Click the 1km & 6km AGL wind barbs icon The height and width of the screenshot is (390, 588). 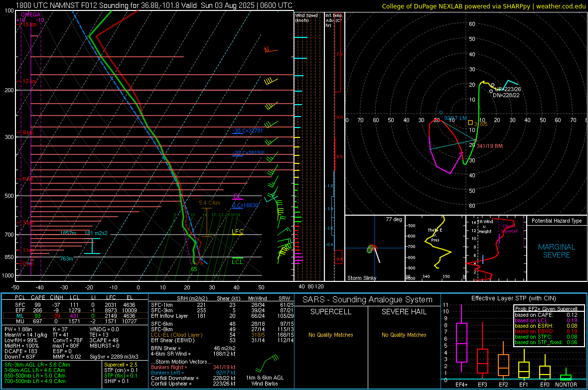point(267,364)
